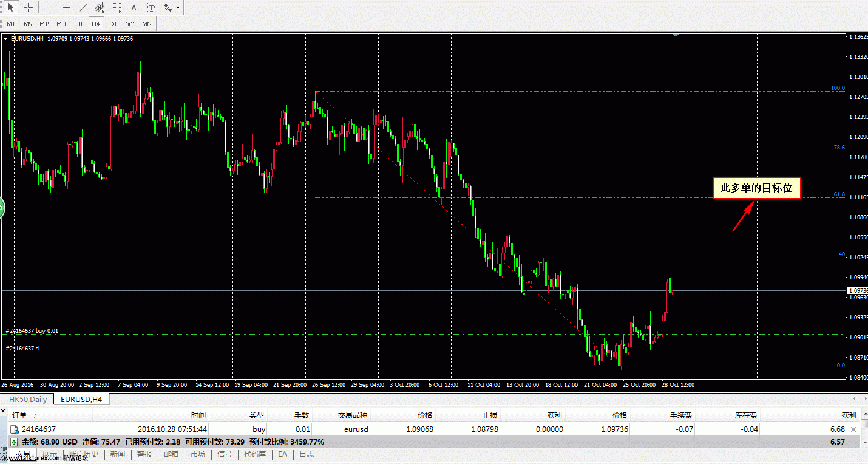Switch chart to M30 timeframe
The width and height of the screenshot is (868, 464).
pyautogui.click(x=62, y=24)
